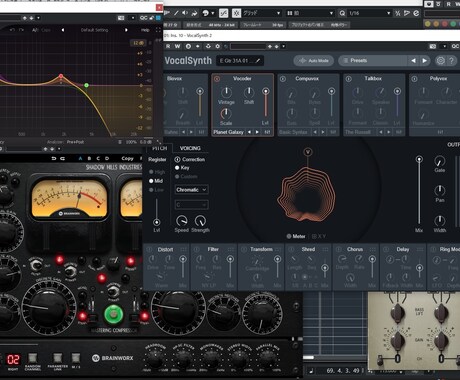Toggle Write automation W in VocalSynth window
460x380 pixels.
177,46
